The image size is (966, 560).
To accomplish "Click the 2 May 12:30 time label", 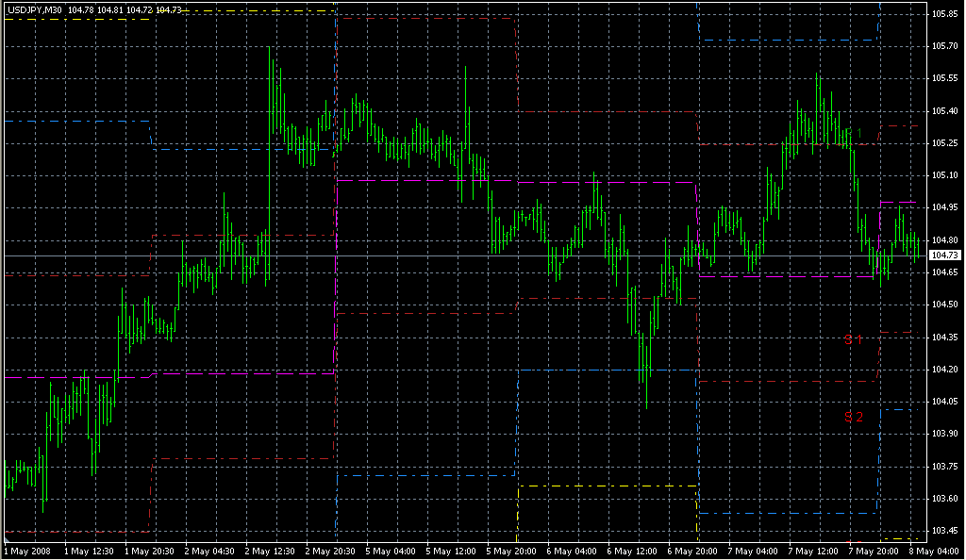I will click(272, 551).
